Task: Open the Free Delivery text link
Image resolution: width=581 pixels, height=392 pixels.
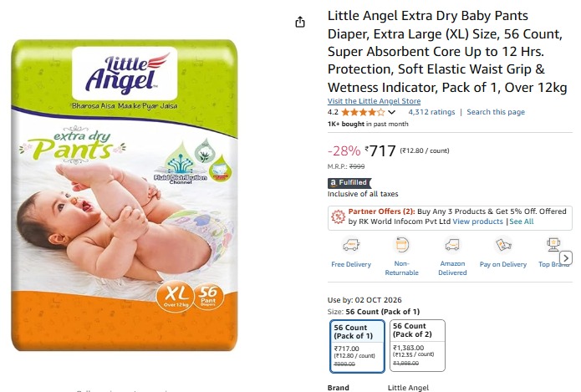Action: coord(351,264)
